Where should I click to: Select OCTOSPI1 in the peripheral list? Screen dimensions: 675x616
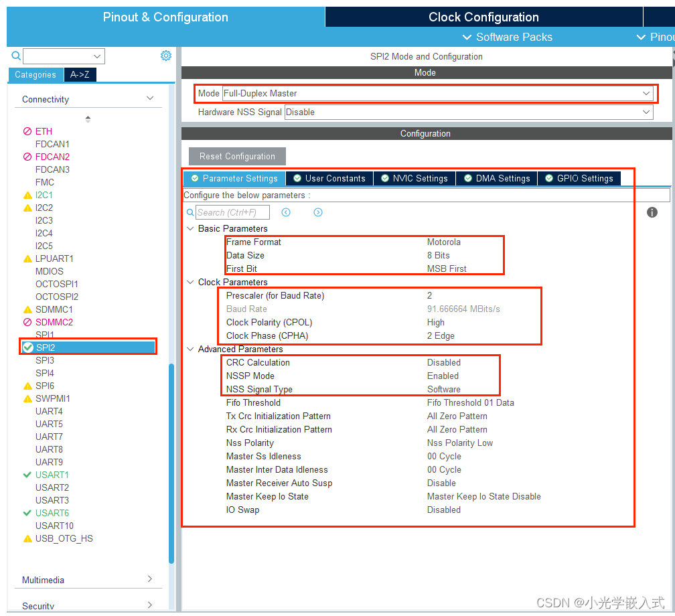57,284
